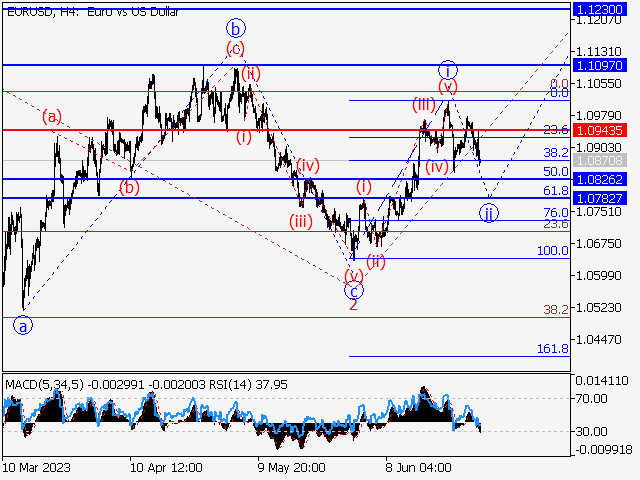This screenshot has width=640, height=480.
Task: Select the 1.06750 price axis label
Action: pyautogui.click(x=598, y=243)
